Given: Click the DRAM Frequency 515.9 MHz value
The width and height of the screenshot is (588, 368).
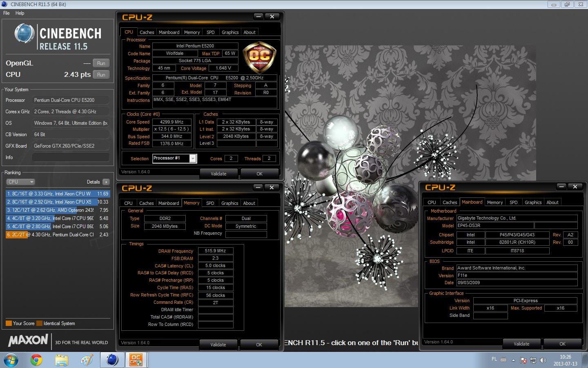Looking at the screenshot, I should click(x=216, y=251).
